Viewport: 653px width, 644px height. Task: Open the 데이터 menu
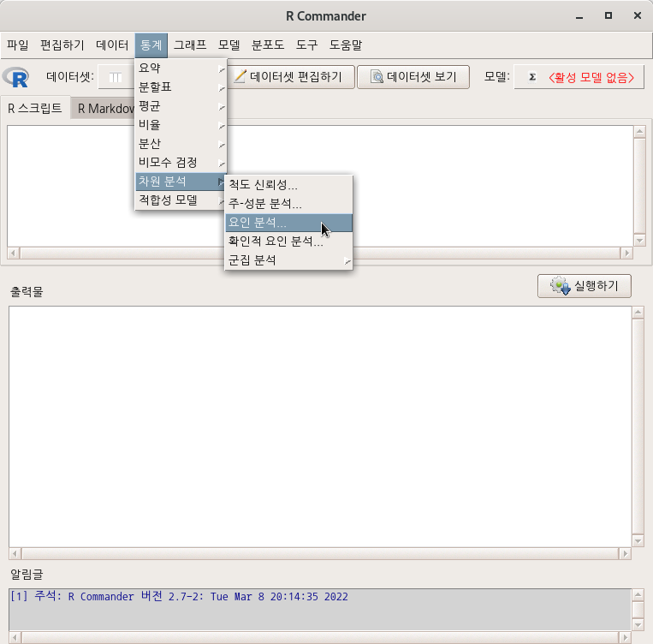(x=112, y=45)
